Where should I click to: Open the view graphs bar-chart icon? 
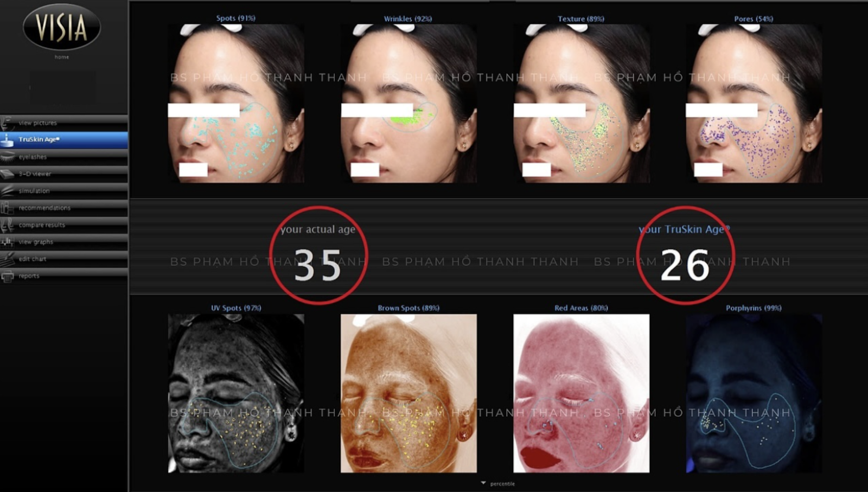coord(7,242)
